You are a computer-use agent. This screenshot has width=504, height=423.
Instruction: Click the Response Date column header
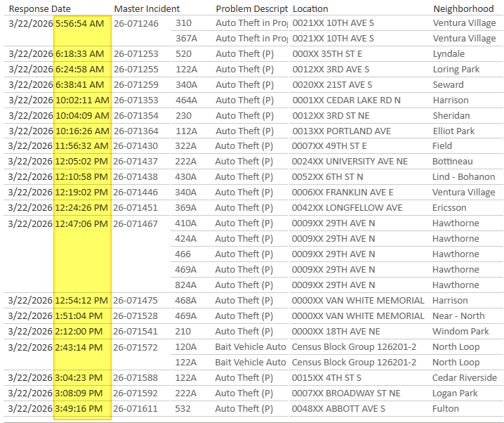click(40, 8)
